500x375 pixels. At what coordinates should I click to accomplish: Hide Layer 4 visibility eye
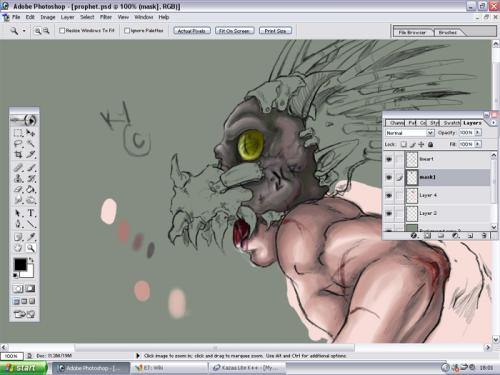[x=389, y=195]
